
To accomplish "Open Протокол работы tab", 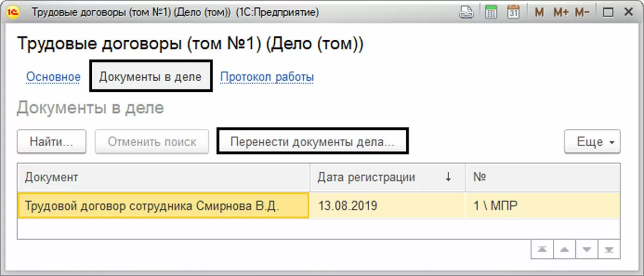I will [267, 77].
